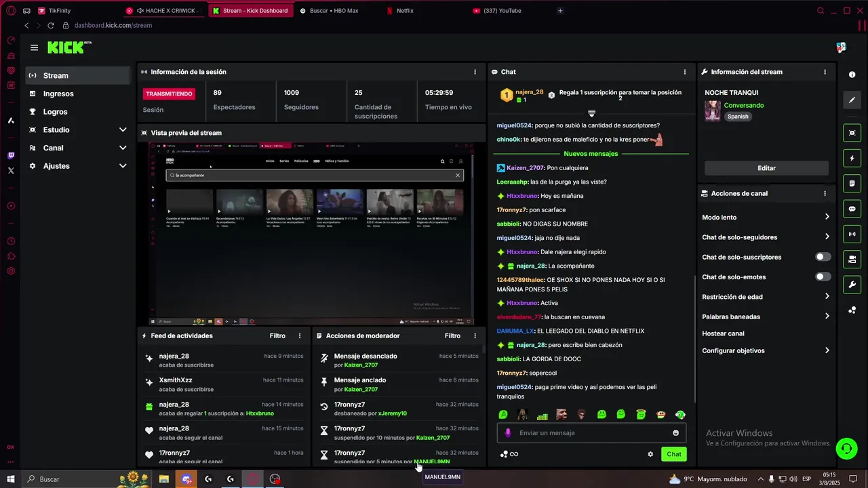Open xJeremy10 moderator link

pos(392,413)
